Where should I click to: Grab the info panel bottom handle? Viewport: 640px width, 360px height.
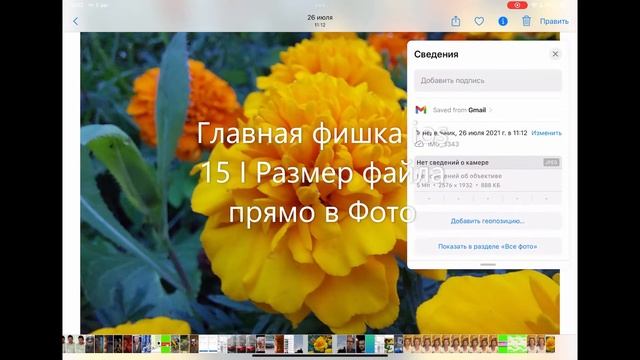(x=488, y=264)
